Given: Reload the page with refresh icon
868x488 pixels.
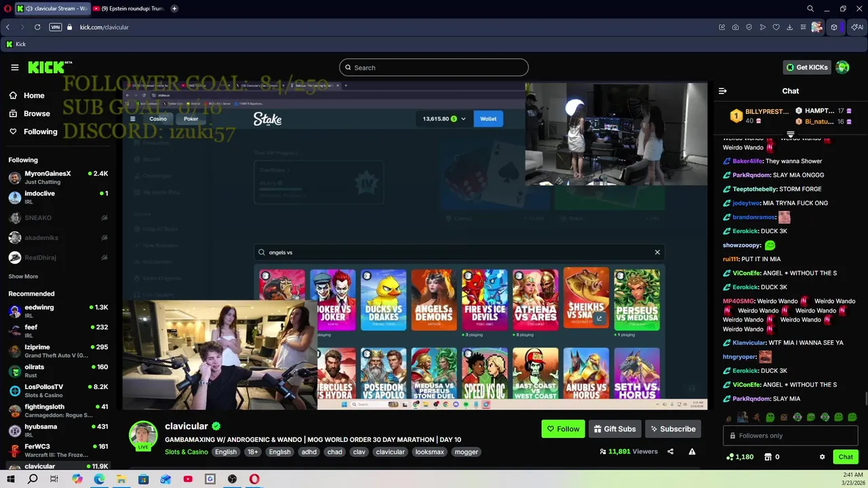Looking at the screenshot, I should coord(37,27).
